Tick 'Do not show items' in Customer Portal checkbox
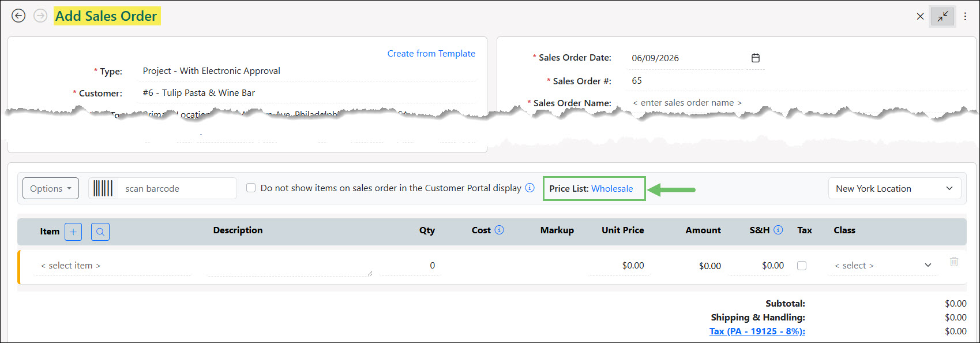980x343 pixels. [x=251, y=188]
